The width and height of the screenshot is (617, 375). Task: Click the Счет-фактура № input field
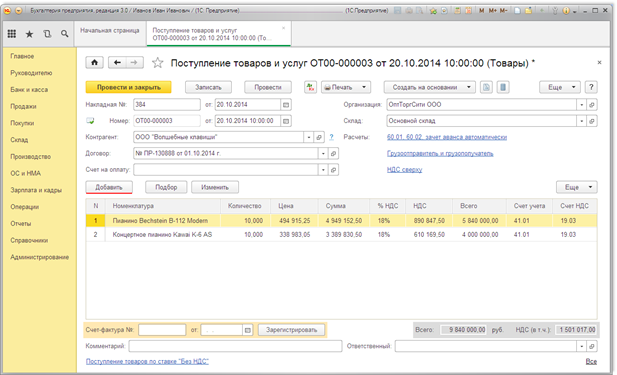click(162, 330)
